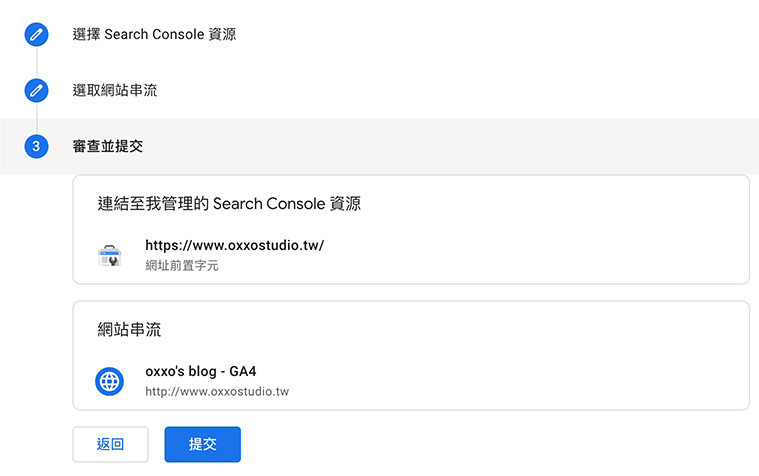Click pencil edit icon beside 選取網站串流
Screen dimensions: 759x476
coord(36,91)
